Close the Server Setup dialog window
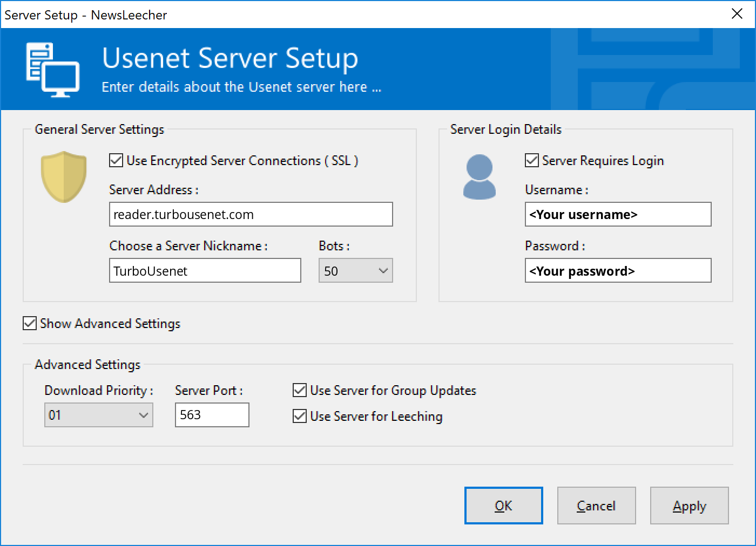Image resolution: width=756 pixels, height=546 pixels. (737, 14)
